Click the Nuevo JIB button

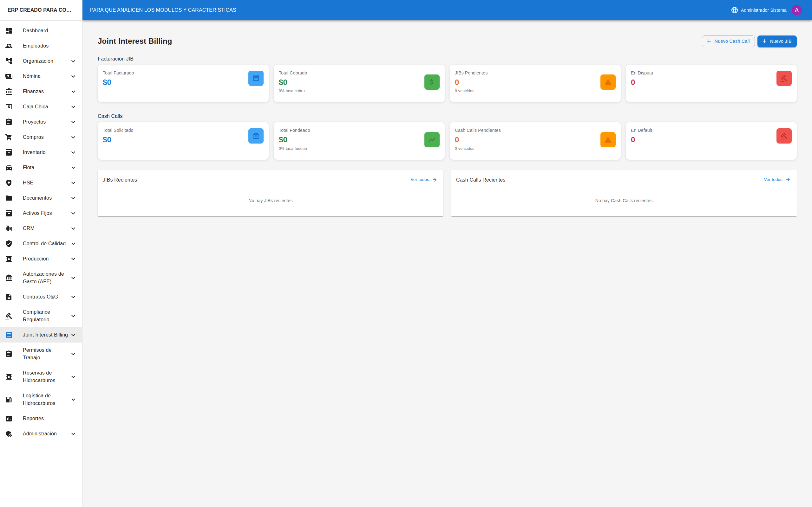[x=777, y=41]
